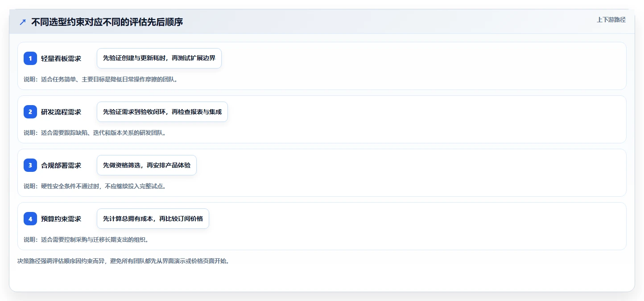Viewport: 644px width, 301px height.
Task: Click the 先验证需求到验收闭环 chip
Action: pos(162,112)
